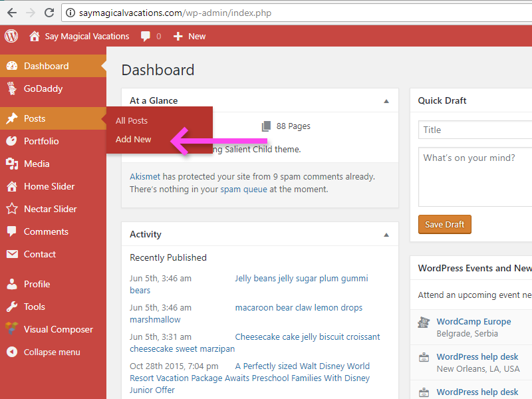Click the Save Draft button

pos(444,224)
